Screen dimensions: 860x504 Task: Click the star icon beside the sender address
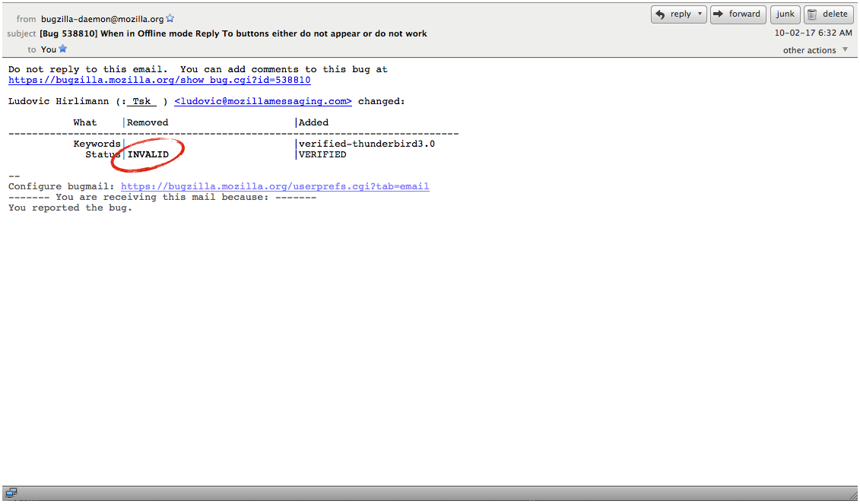(170, 18)
